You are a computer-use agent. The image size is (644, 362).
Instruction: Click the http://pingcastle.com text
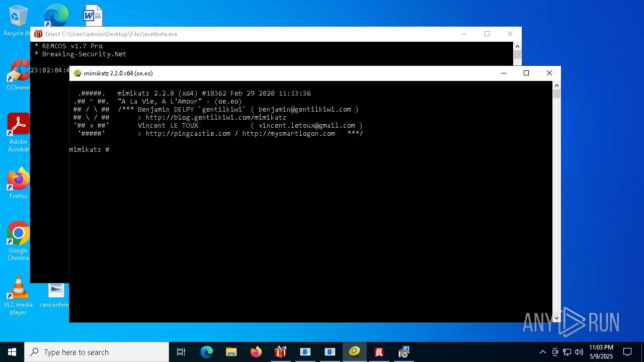188,133
